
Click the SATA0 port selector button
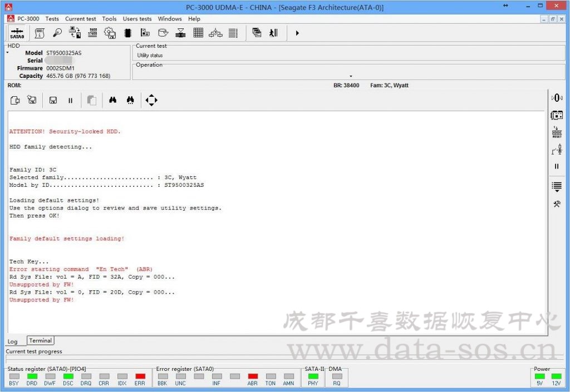click(x=17, y=33)
